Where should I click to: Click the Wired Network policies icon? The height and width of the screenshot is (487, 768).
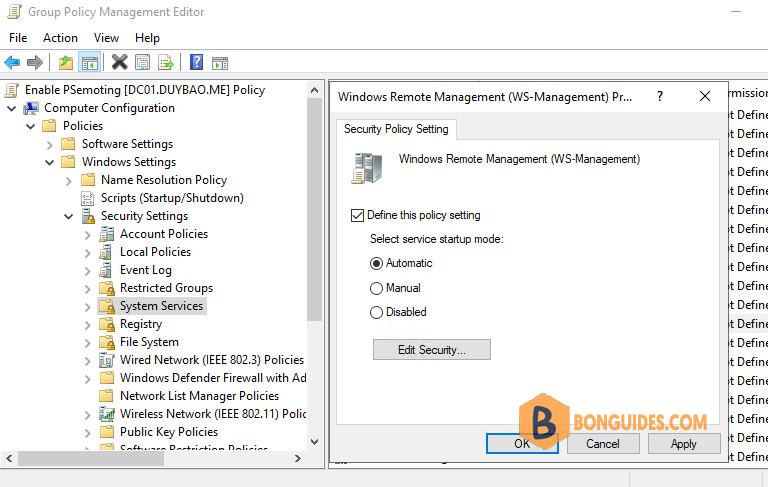pyautogui.click(x=107, y=360)
